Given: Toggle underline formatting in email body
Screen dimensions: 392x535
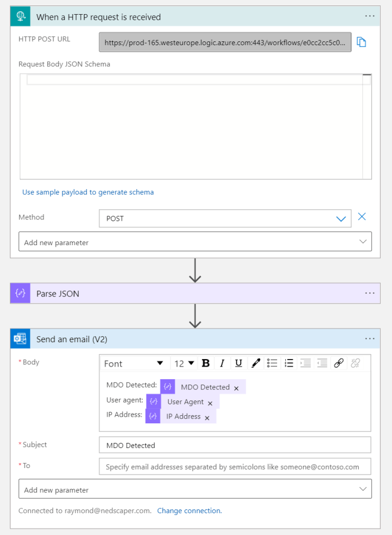Looking at the screenshot, I should (238, 363).
